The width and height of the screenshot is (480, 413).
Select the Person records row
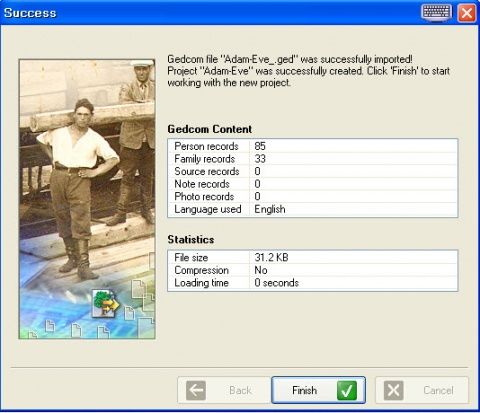pyautogui.click(x=313, y=146)
